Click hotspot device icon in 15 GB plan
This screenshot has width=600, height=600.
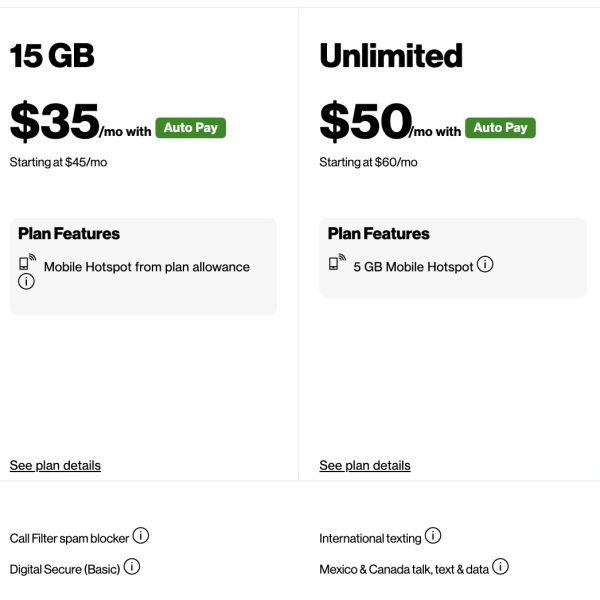tap(27, 264)
